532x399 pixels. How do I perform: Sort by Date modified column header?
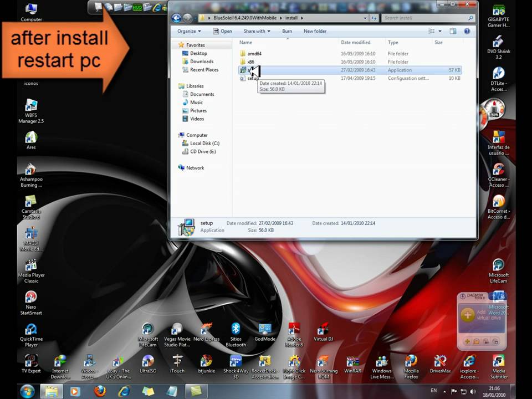[x=362, y=43]
